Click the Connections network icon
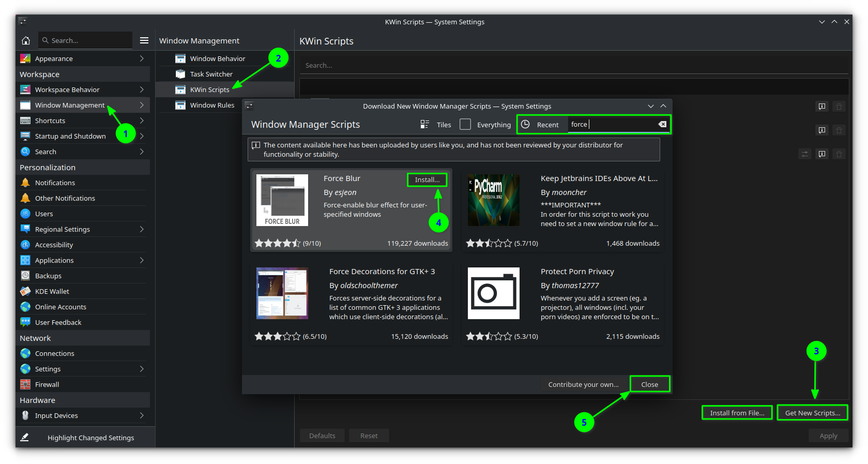The image size is (868, 464). tap(25, 353)
